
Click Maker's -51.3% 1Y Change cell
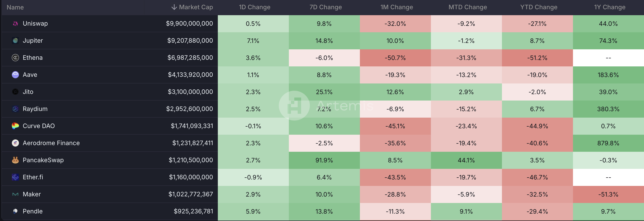click(608, 194)
